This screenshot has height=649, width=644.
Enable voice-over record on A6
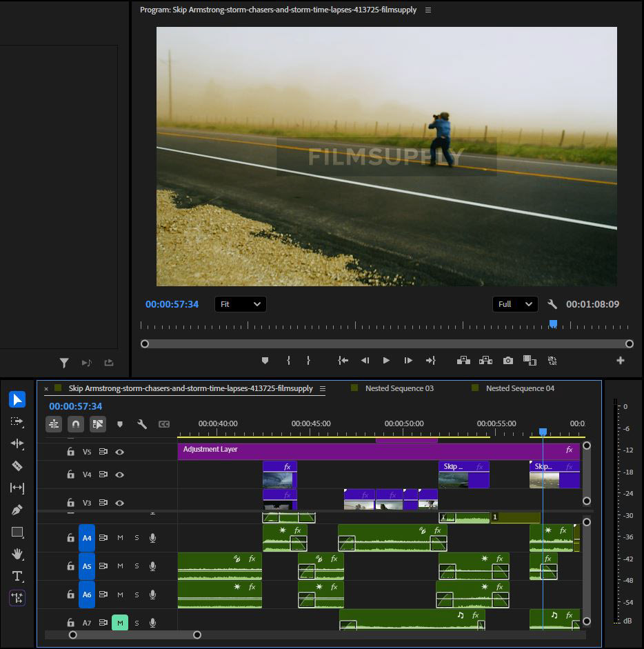tap(152, 595)
